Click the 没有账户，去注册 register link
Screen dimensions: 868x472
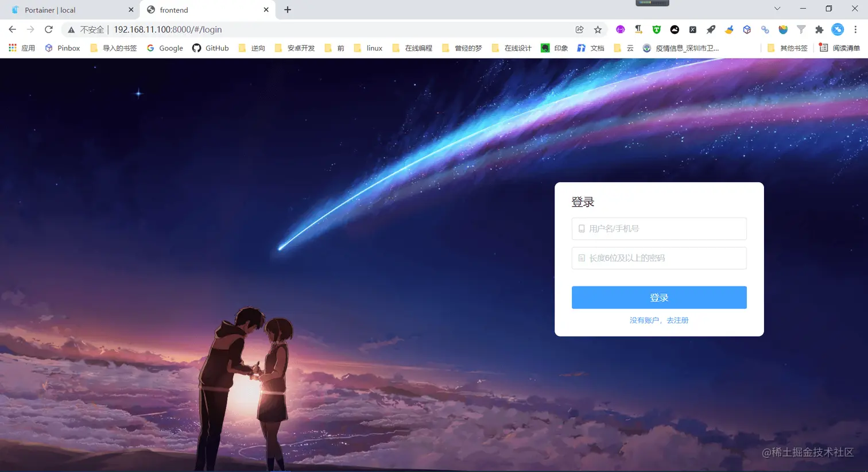658,320
